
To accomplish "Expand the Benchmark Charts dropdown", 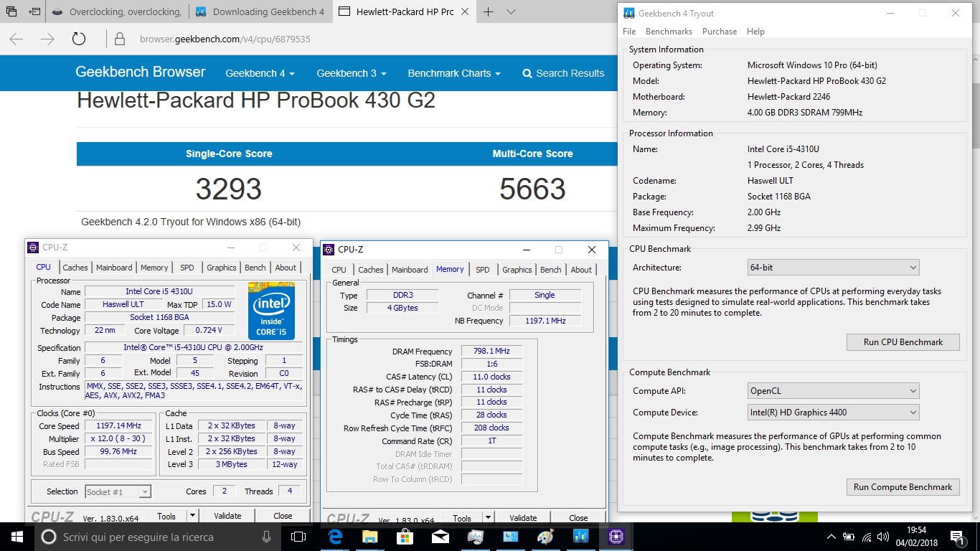I will tap(454, 73).
